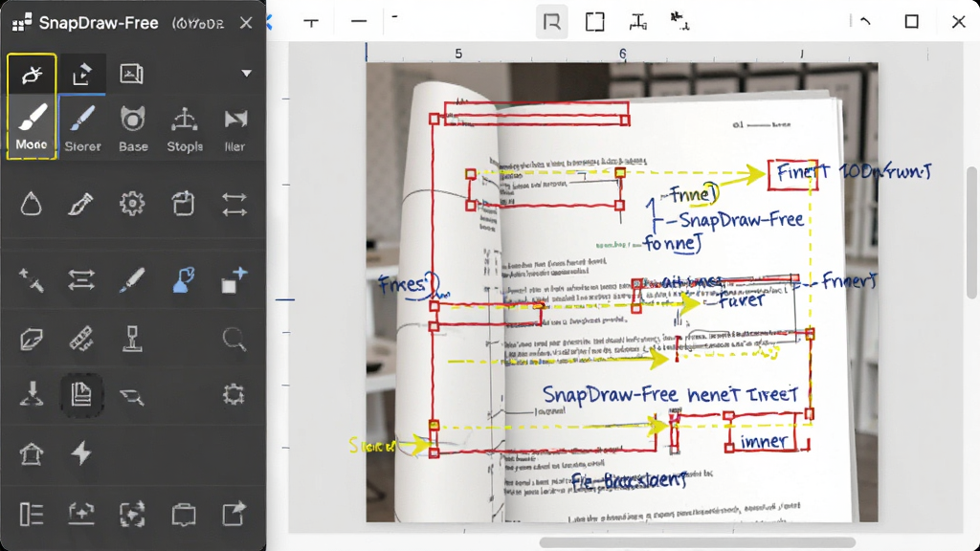Click the rotate square tool
The image size is (980, 551).
click(183, 204)
